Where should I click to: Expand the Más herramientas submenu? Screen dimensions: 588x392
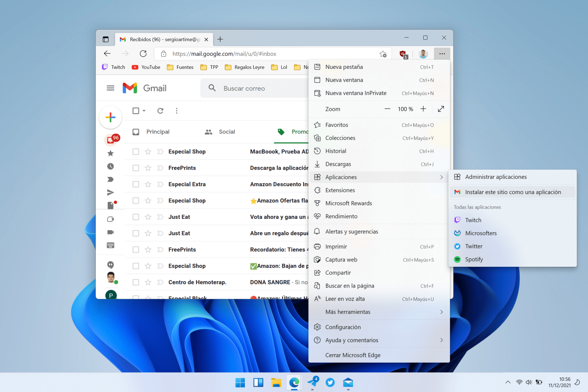click(x=379, y=311)
